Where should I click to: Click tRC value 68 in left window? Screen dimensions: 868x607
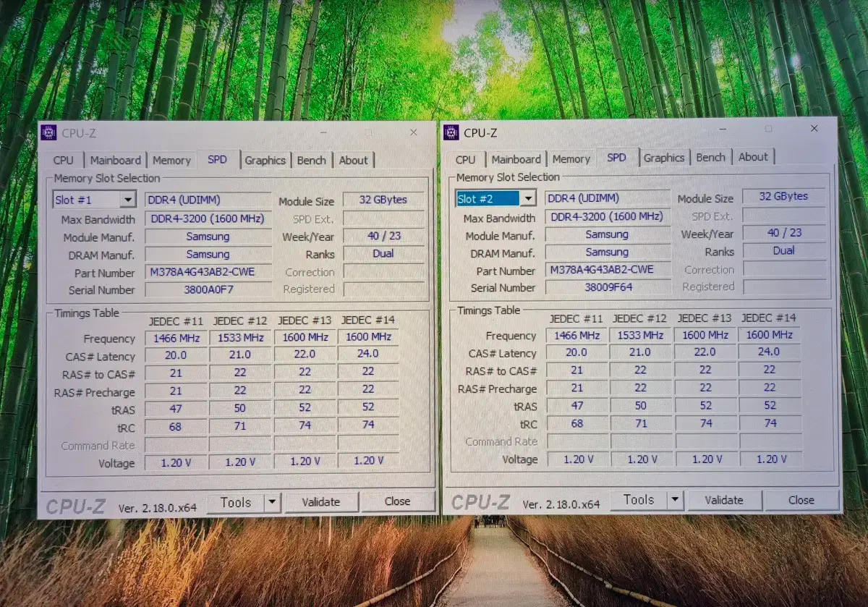pos(176,427)
